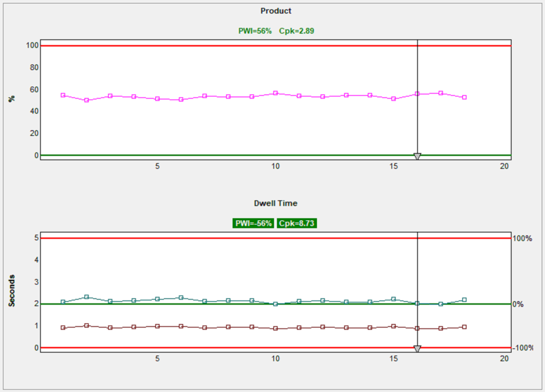Click the green PWI=-56% badge
Screen dimensions: 545x392
[x=254, y=223]
